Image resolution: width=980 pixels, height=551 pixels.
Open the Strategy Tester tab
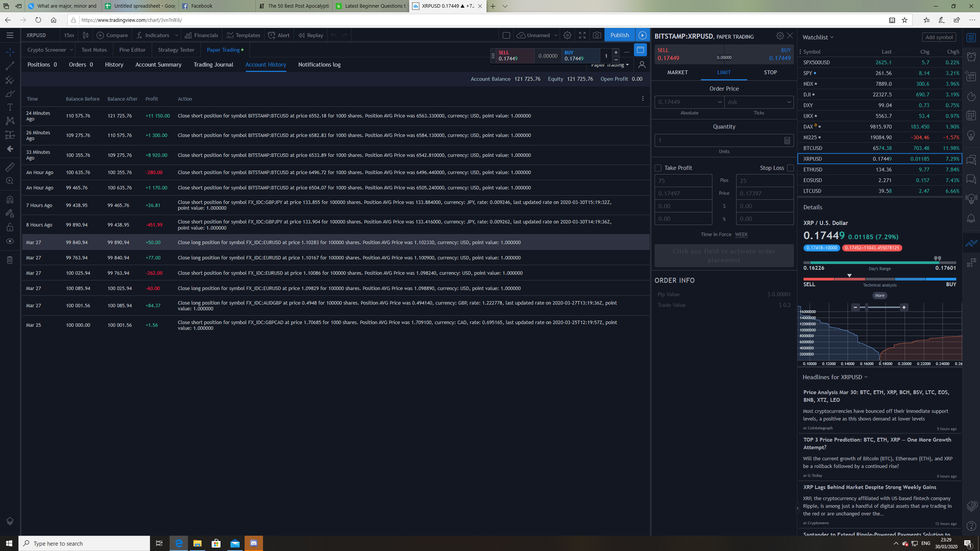[x=176, y=50]
